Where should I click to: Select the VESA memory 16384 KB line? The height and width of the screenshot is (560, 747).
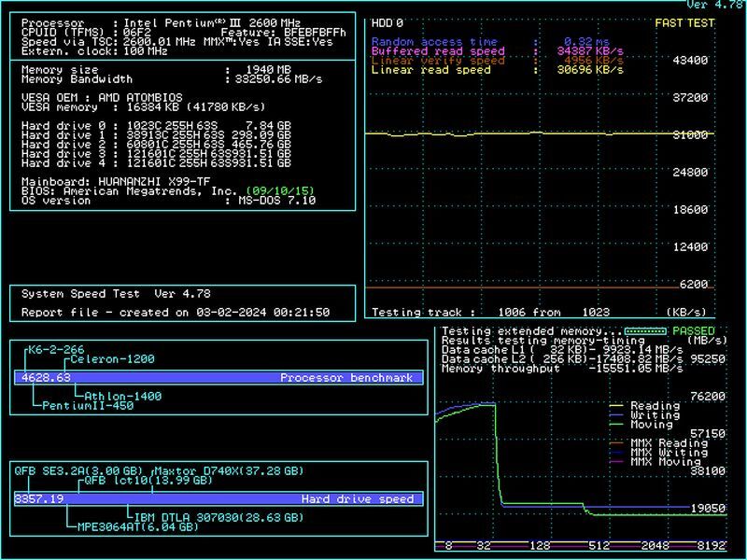[x=143, y=107]
